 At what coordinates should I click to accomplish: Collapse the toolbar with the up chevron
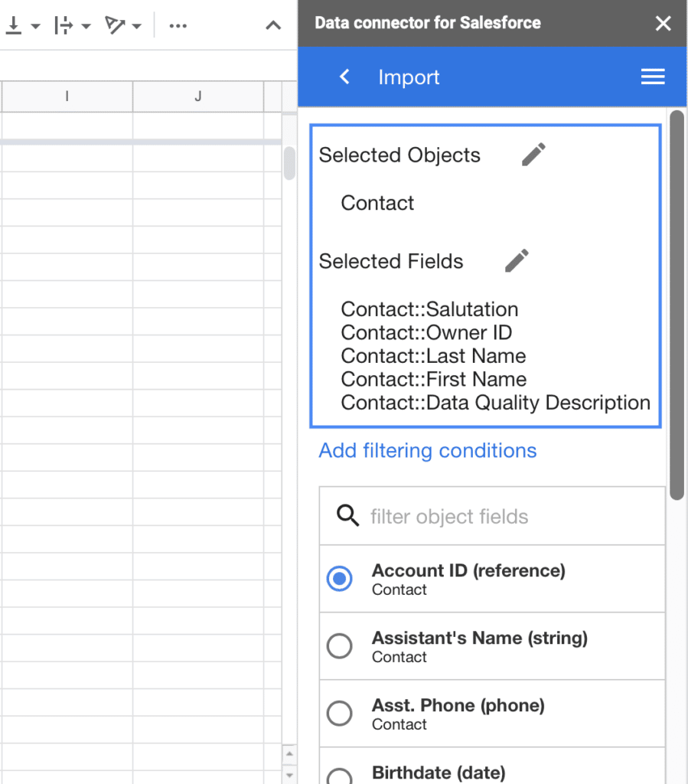coord(273,25)
